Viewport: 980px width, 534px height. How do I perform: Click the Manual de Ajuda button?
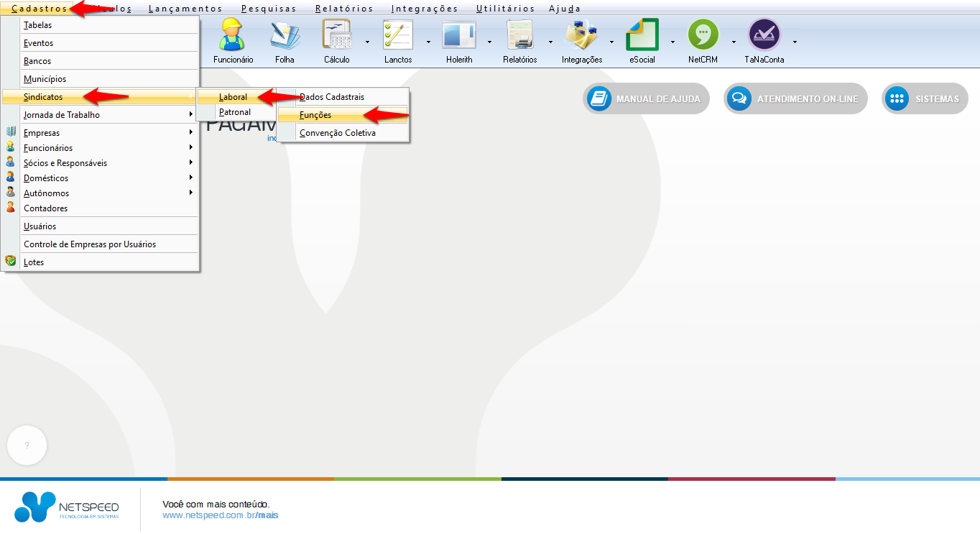coord(646,98)
